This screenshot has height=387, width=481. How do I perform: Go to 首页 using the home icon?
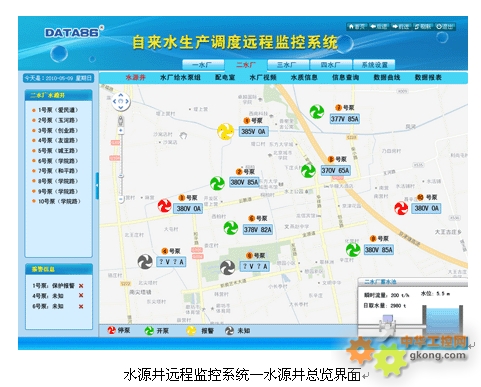pyautogui.click(x=356, y=26)
